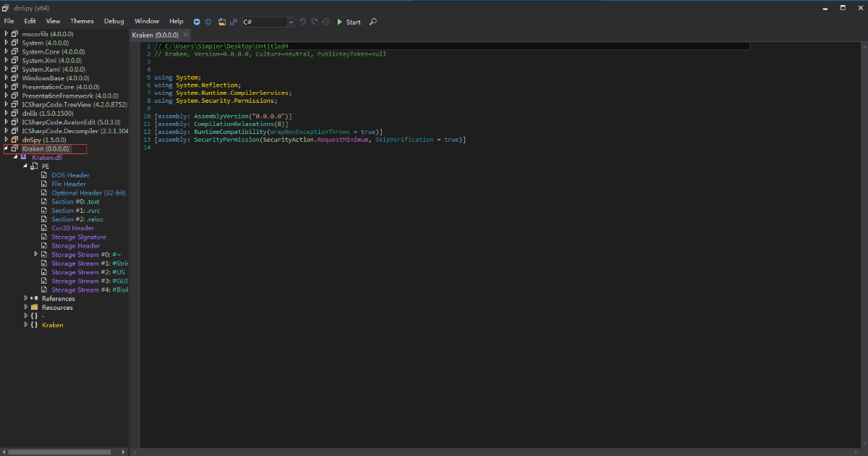Click the Navigate Back arrow icon
868x456 pixels.
coord(197,22)
